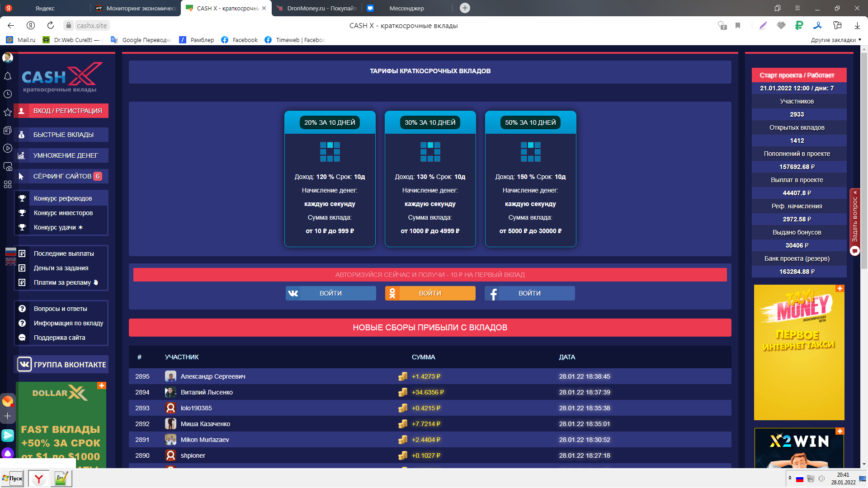The height and width of the screenshot is (488, 868).
Task: Click the VK login button icon
Action: (293, 293)
